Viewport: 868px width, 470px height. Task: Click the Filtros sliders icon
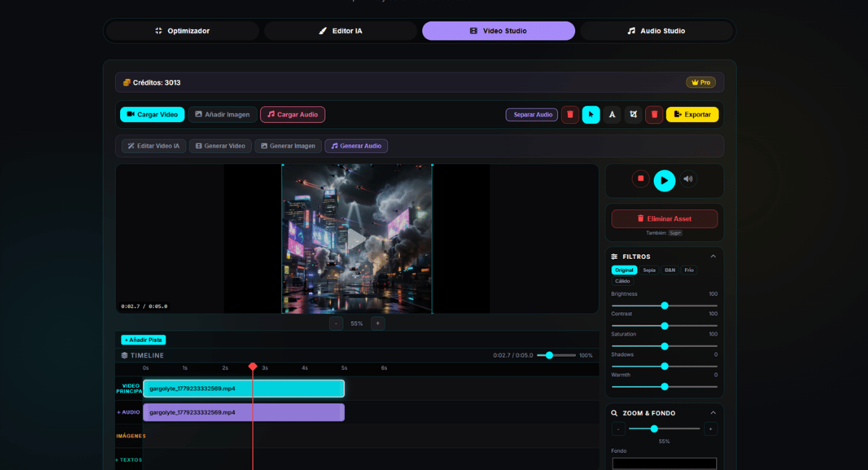tap(615, 257)
